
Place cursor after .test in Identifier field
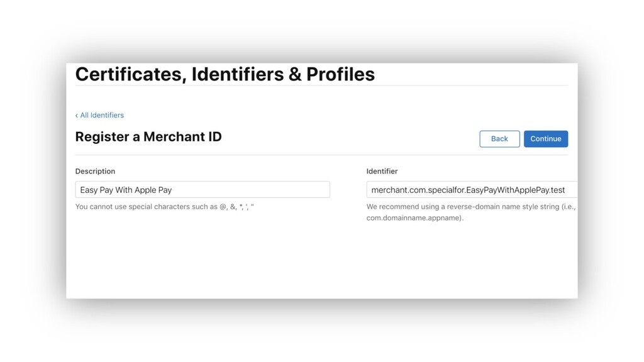tap(566, 190)
